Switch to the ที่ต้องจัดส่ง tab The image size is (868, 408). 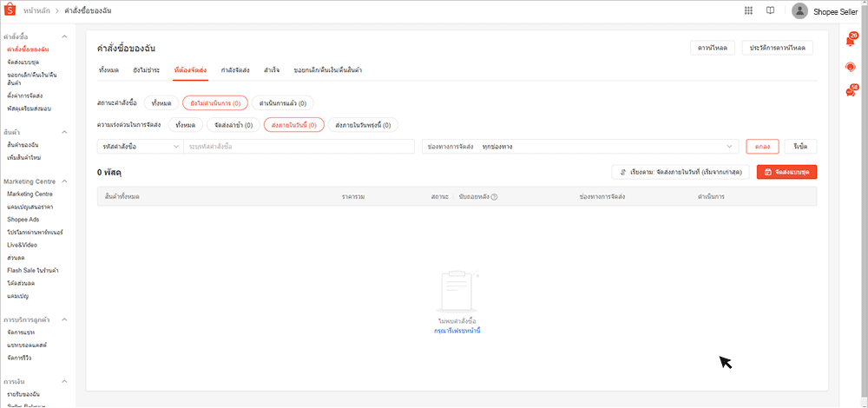coord(190,70)
